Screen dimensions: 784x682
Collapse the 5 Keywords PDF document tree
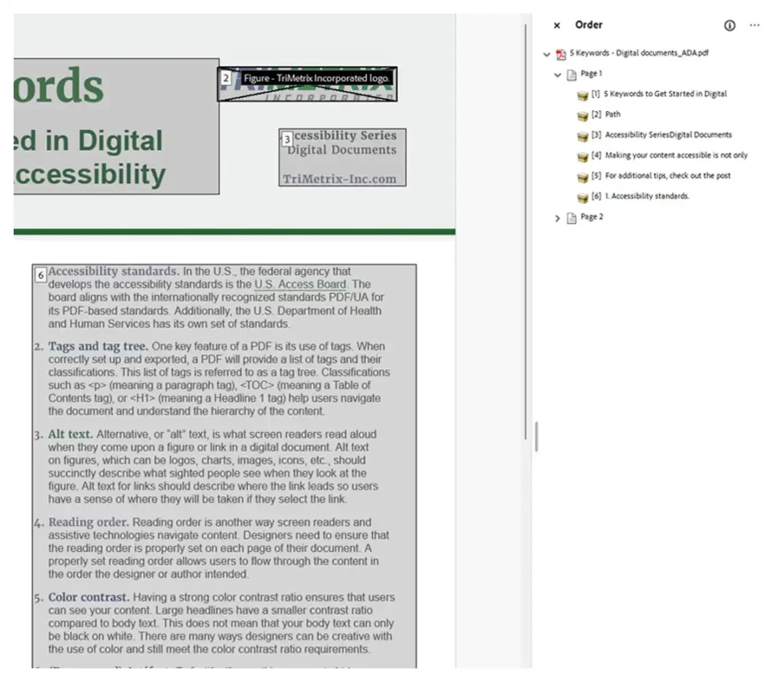pyautogui.click(x=547, y=54)
